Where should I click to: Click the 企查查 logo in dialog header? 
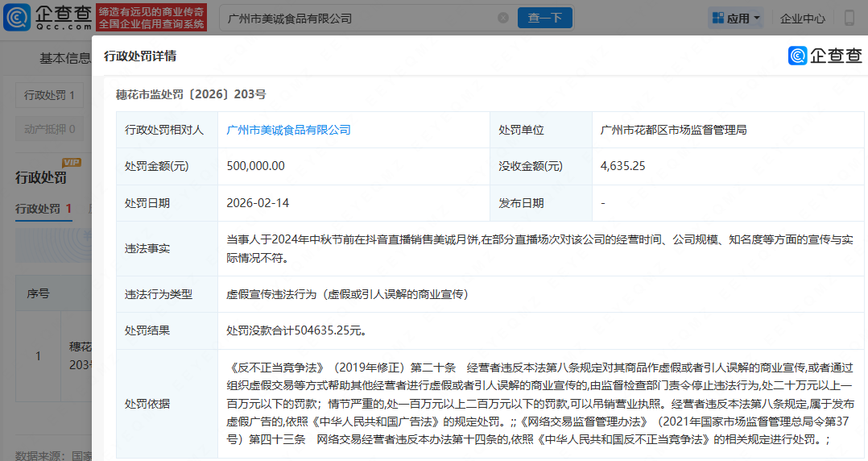pos(824,56)
